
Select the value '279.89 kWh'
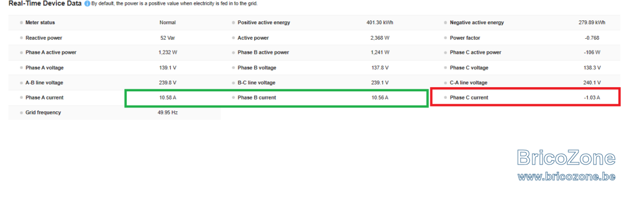[x=592, y=23]
